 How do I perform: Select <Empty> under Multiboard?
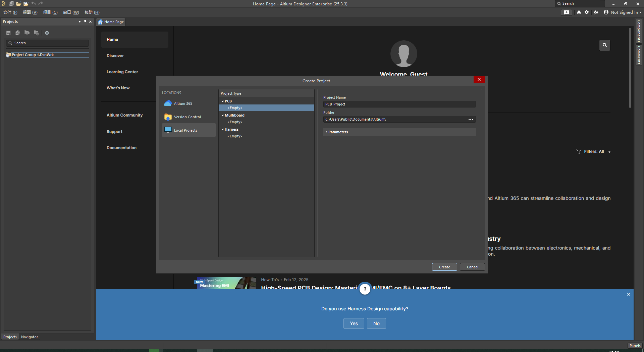tap(235, 122)
